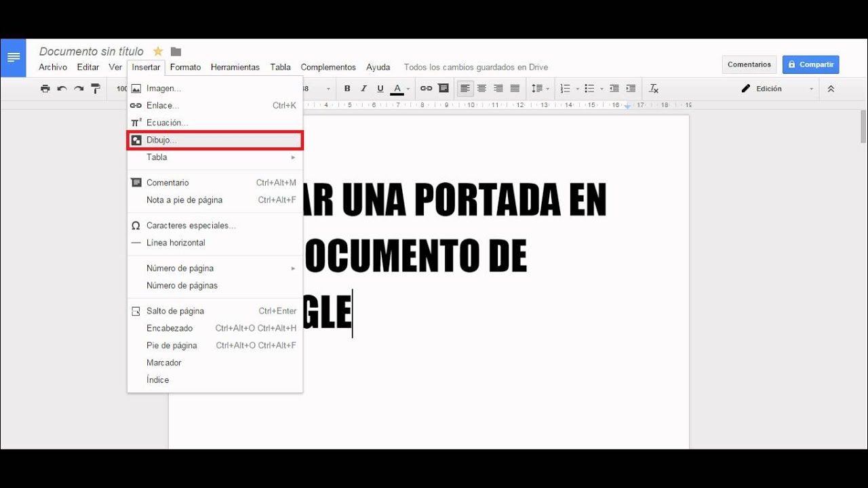
Task: Toggle italic formatting
Action: 363,89
